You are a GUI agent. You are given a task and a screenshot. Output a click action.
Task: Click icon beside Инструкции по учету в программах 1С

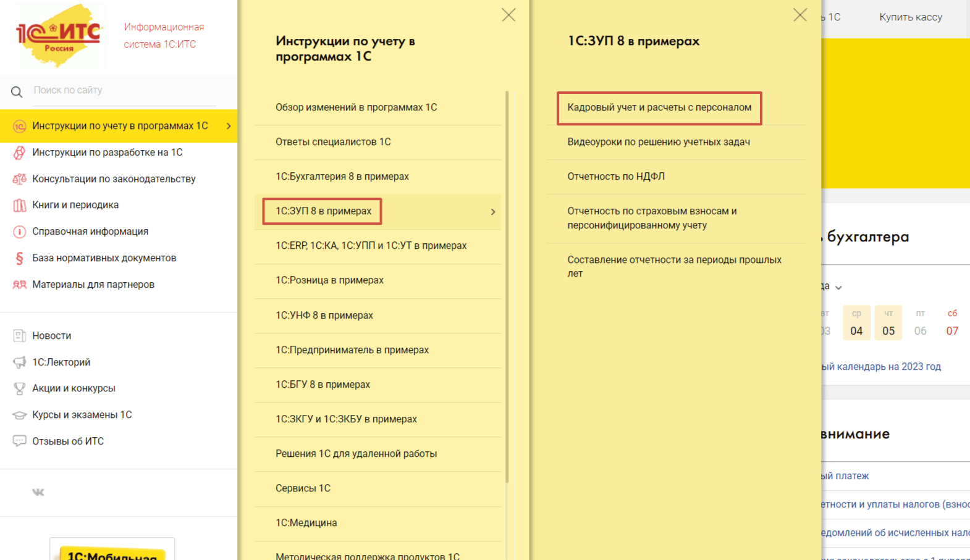pos(19,126)
